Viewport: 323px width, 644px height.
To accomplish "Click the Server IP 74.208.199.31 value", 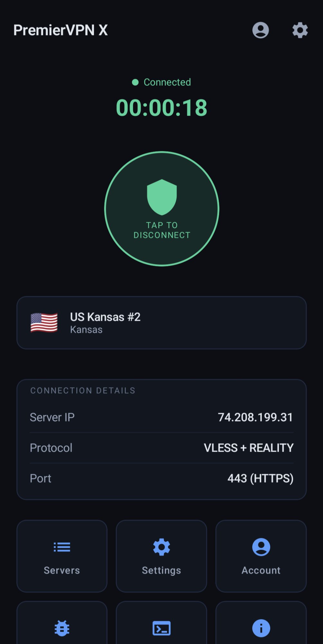I will pyautogui.click(x=255, y=417).
